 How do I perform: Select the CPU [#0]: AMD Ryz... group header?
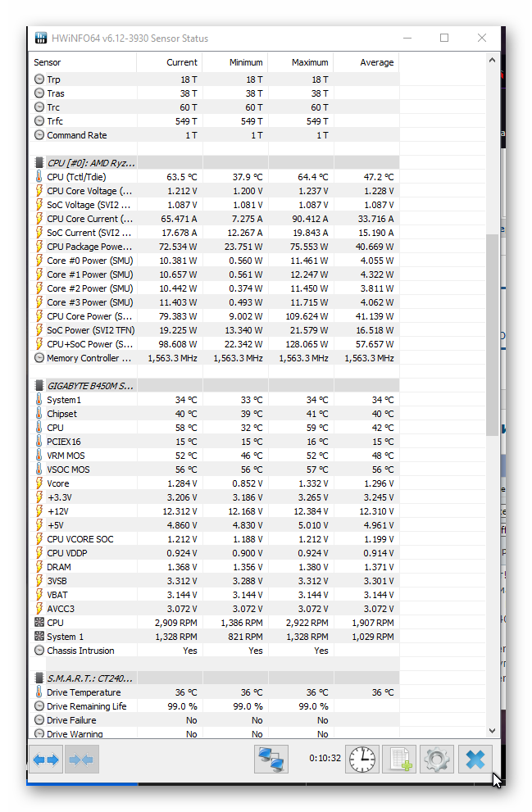click(x=215, y=162)
